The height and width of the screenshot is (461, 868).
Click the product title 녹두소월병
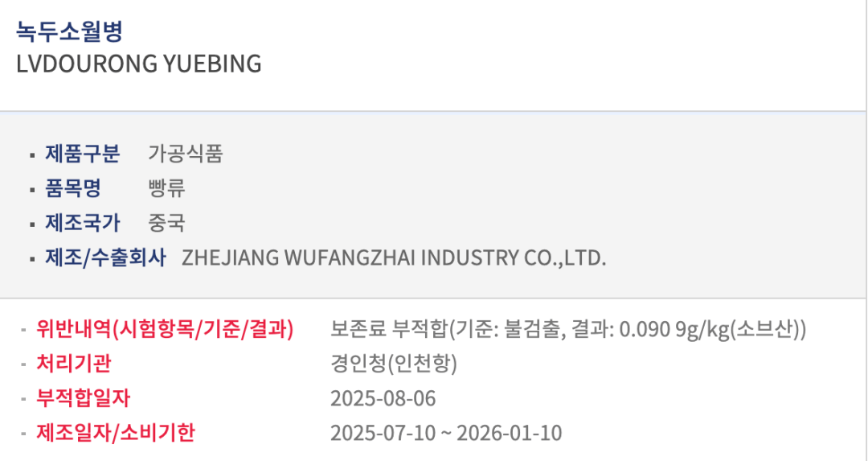pos(69,31)
